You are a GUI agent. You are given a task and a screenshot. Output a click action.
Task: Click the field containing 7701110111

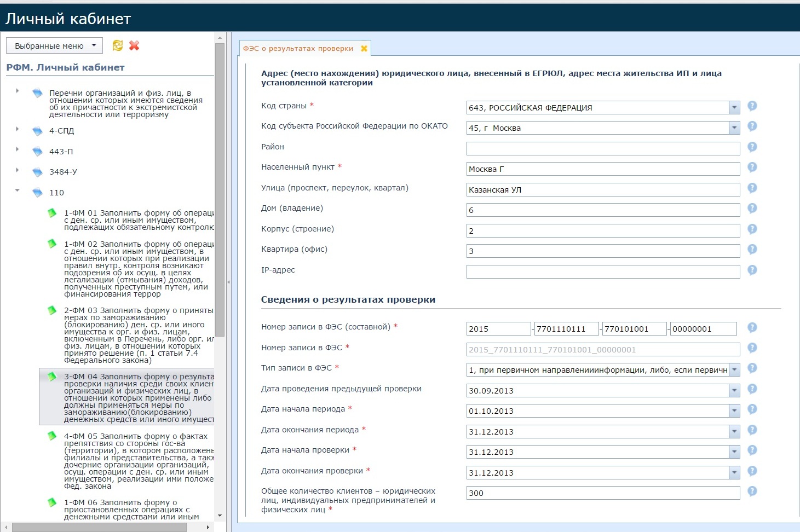(567, 328)
